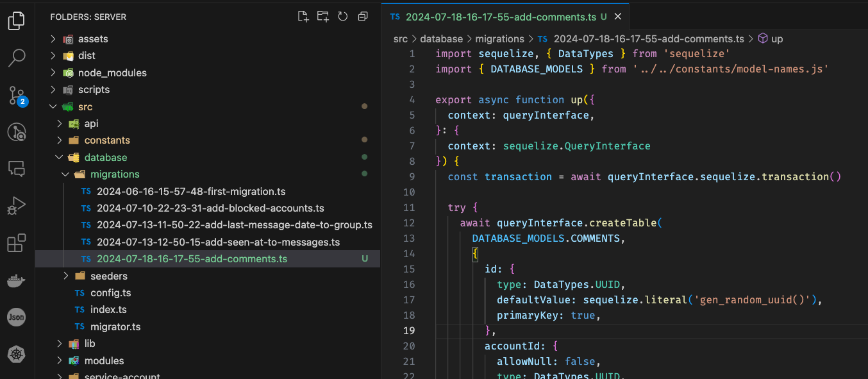The image size is (868, 379).
Task: Select the add-comments.ts editor tab
Action: (x=505, y=17)
